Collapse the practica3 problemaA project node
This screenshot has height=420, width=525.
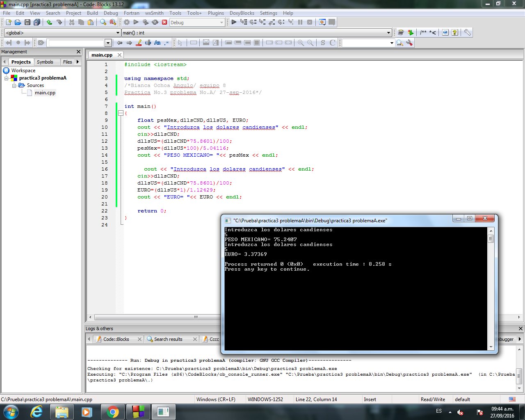tap(7, 78)
